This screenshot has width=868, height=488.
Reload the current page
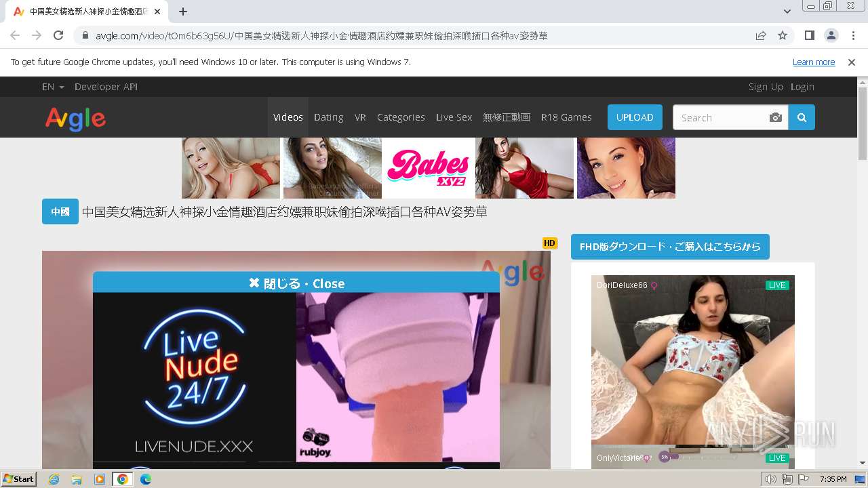pyautogui.click(x=58, y=35)
